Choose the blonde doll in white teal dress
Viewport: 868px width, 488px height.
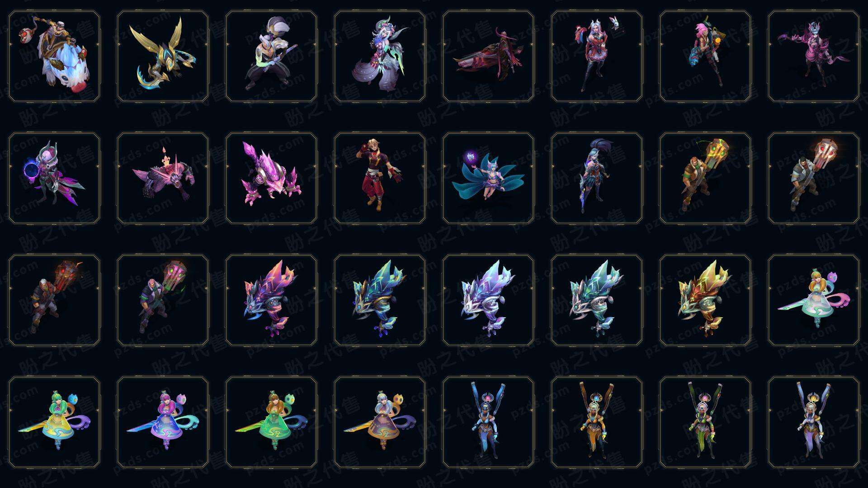pos(814,300)
